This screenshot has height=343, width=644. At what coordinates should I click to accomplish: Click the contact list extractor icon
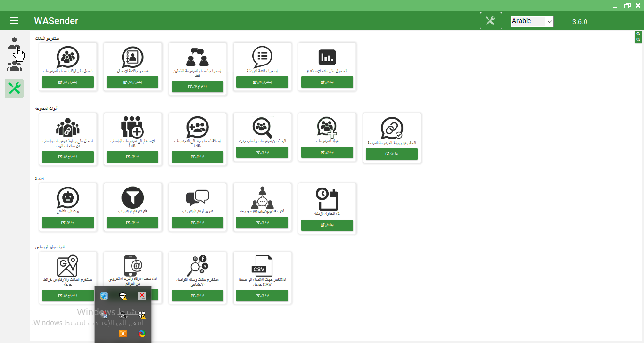[x=132, y=57]
